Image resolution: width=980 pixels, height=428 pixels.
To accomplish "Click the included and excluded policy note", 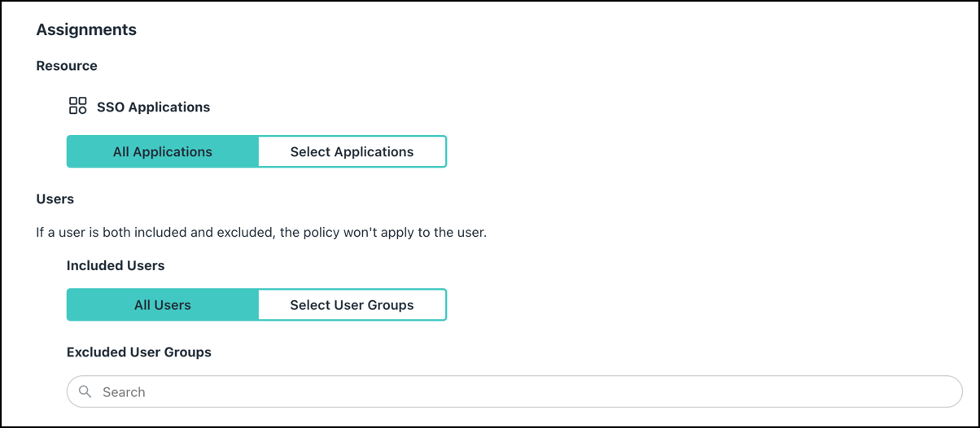I will tap(260, 233).
